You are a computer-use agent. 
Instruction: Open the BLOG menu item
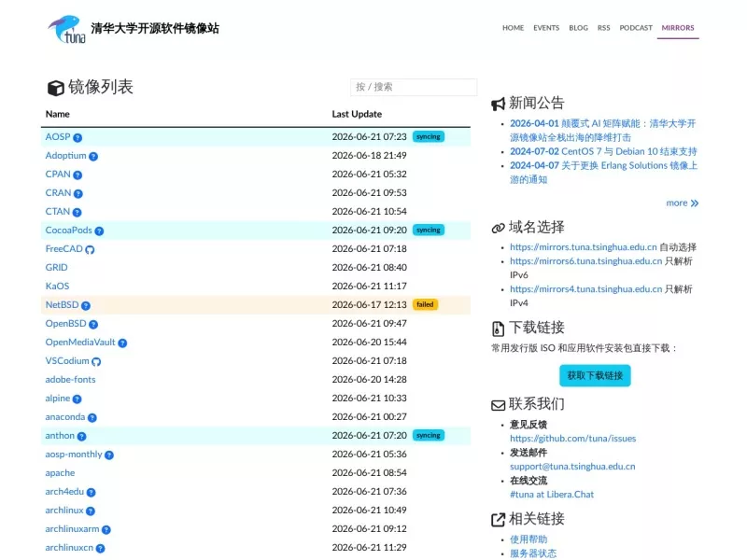pos(578,28)
